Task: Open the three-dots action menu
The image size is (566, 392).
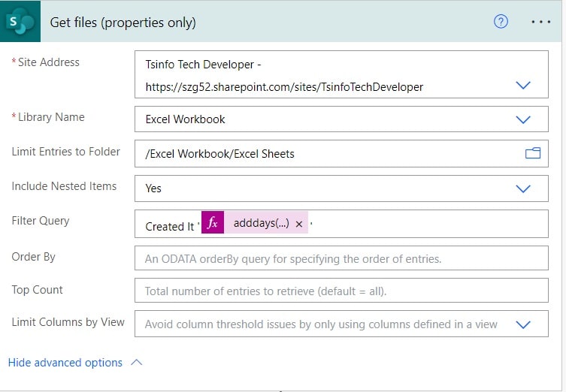Action: coord(540,22)
